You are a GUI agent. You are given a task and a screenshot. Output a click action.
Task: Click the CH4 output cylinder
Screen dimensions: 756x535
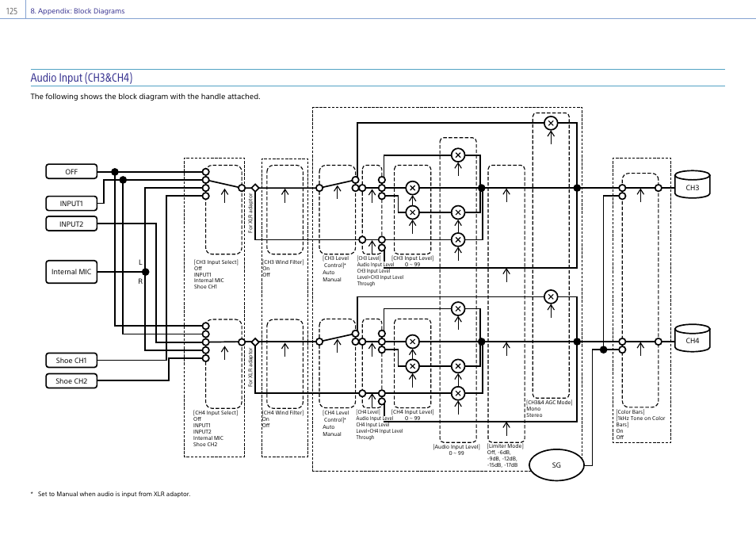pyautogui.click(x=692, y=338)
